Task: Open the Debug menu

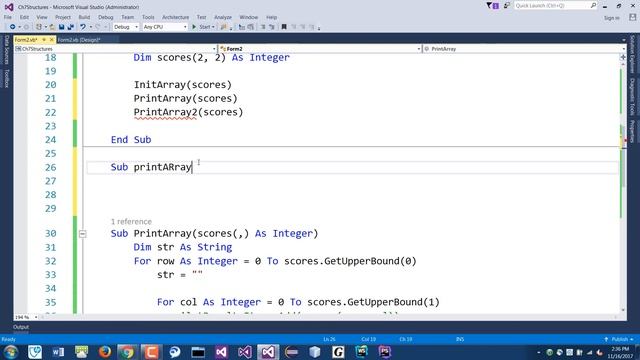Action: 105,17
